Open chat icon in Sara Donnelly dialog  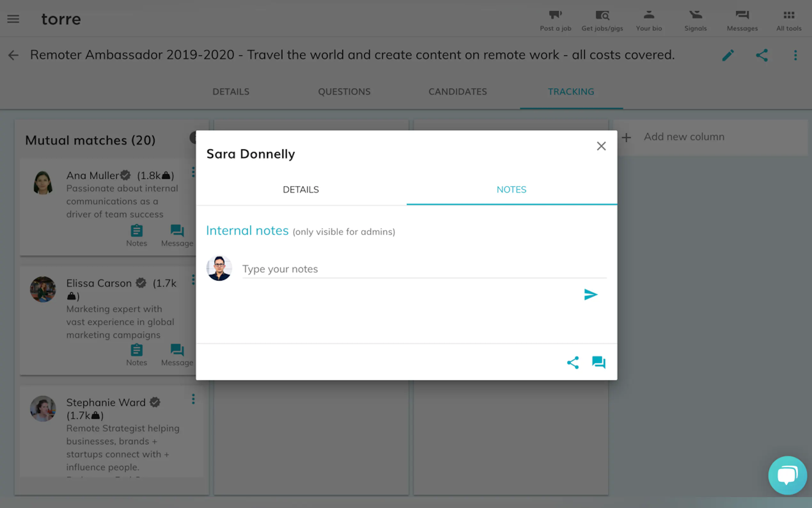click(x=598, y=362)
